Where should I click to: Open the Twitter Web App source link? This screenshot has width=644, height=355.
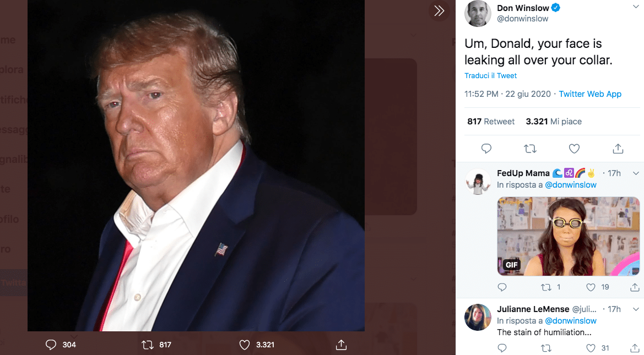590,94
